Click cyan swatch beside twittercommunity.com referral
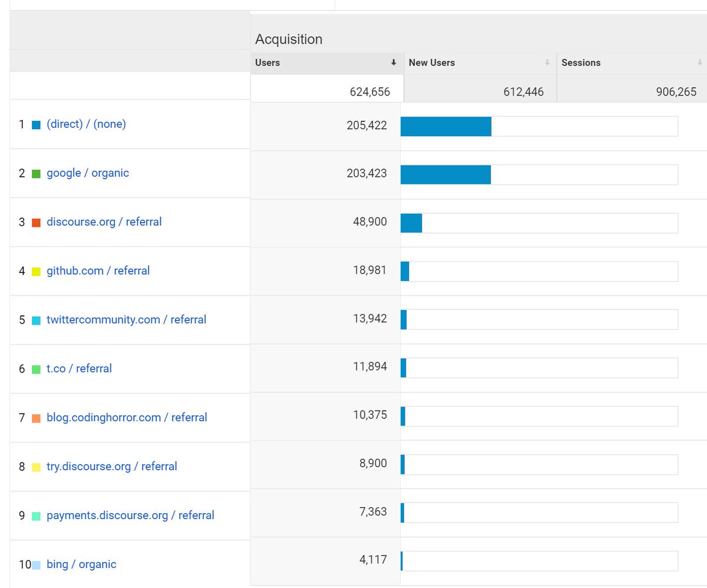Screen dimensions: 707x588 tap(36, 321)
